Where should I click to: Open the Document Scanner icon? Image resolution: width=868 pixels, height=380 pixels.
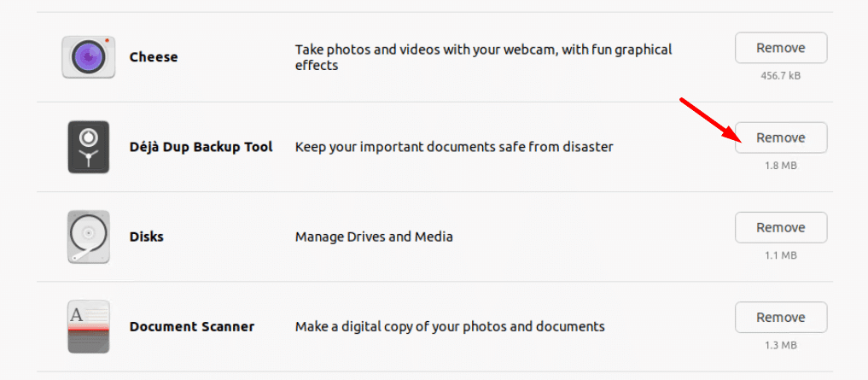tap(89, 326)
